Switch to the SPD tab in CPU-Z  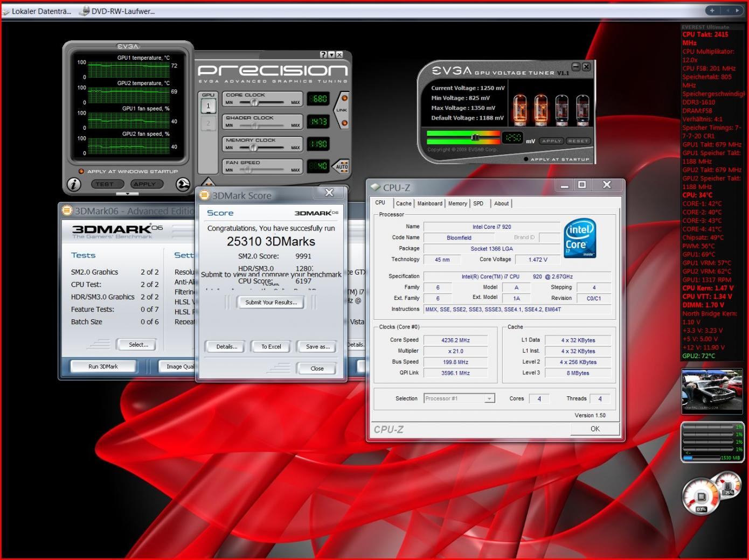[x=478, y=204]
